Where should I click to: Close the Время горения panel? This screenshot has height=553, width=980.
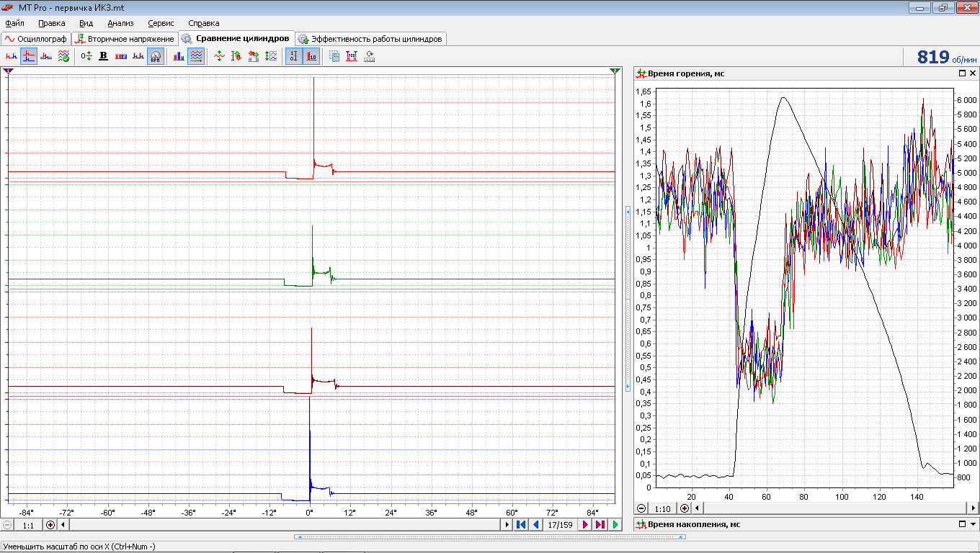pos(973,73)
